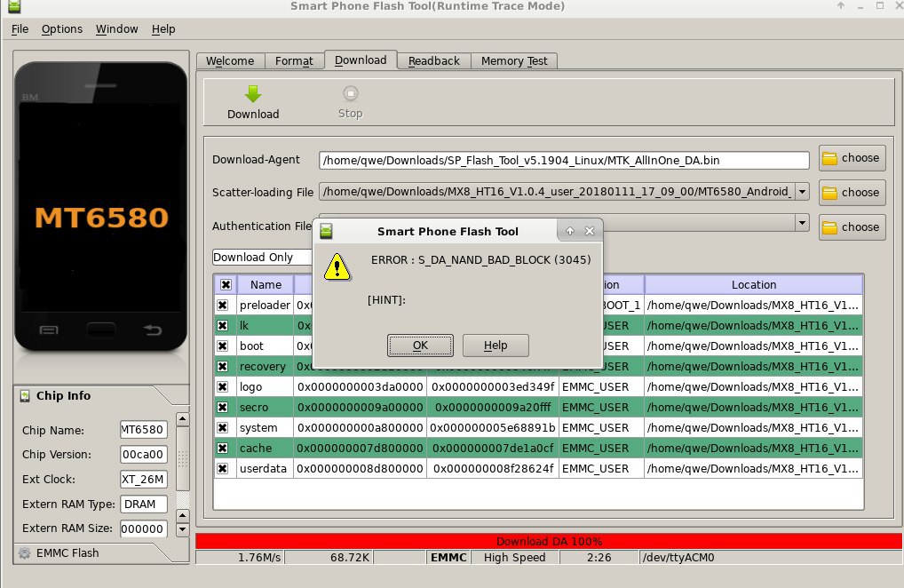Click the Download-Agent path field
Image resolution: width=904 pixels, height=588 pixels.
[x=564, y=160]
